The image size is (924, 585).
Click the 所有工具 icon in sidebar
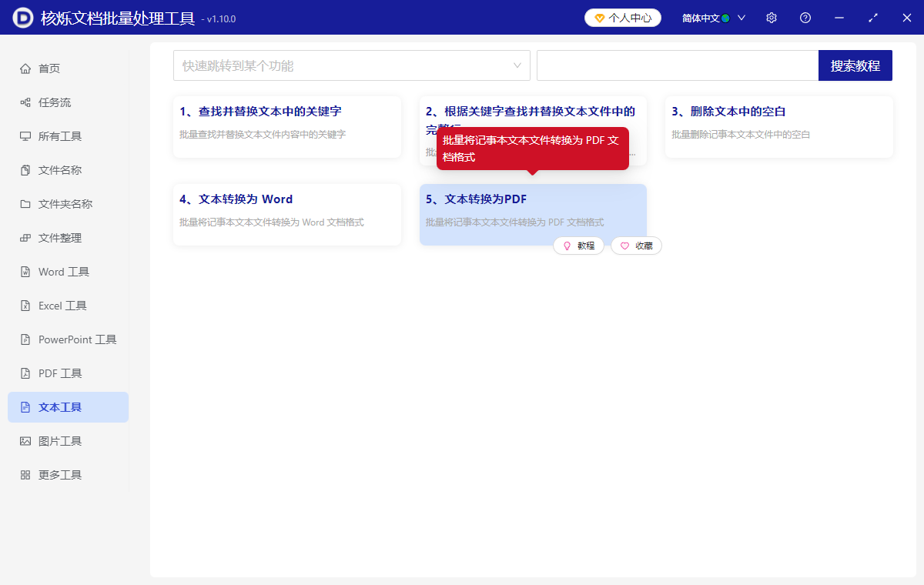coord(26,135)
